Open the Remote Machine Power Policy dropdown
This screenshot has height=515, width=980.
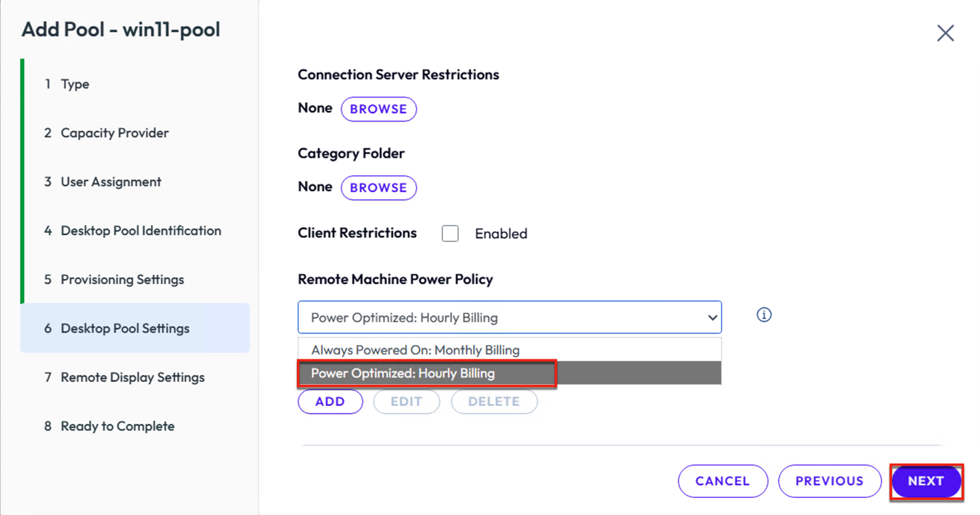coord(510,318)
